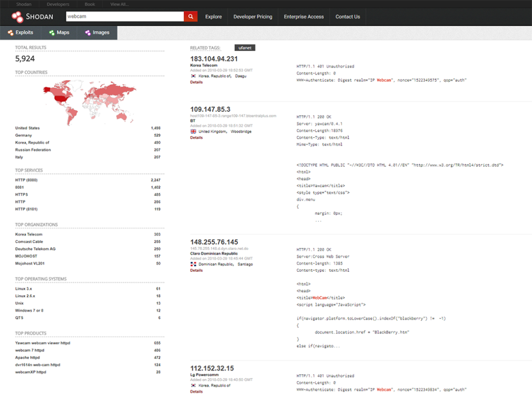Click the red search magnifier button
Image resolution: width=532 pixels, height=407 pixels.
pyautogui.click(x=191, y=16)
